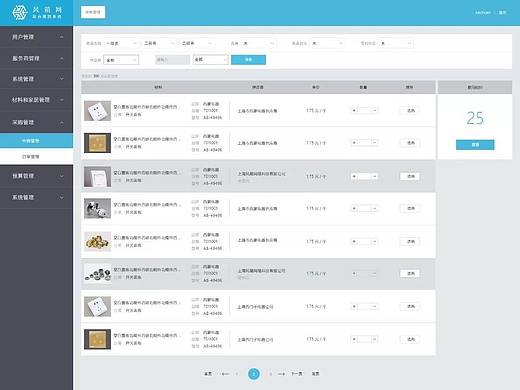Click the blue button under the 25 count
Viewport: 520px width, 390px height.
(x=475, y=145)
